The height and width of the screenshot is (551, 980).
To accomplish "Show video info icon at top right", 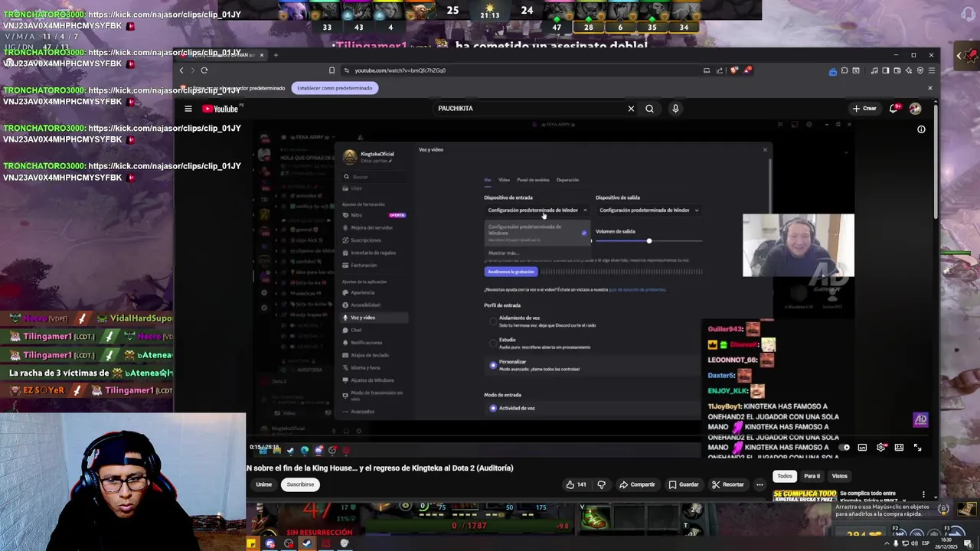I will [921, 129].
